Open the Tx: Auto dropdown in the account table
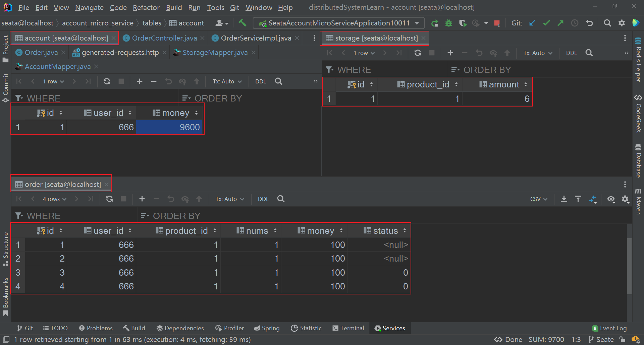Image resolution: width=644 pixels, height=345 pixels. tap(227, 81)
